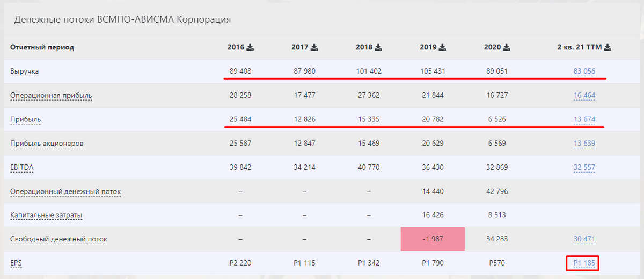Click the EPS row label
Viewport: 644px width, 279px height.
pyautogui.click(x=17, y=263)
